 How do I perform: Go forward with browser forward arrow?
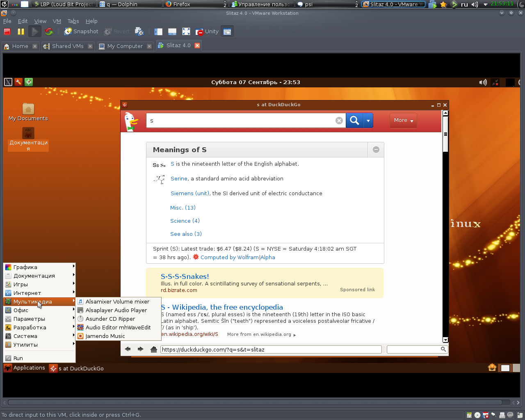141,349
